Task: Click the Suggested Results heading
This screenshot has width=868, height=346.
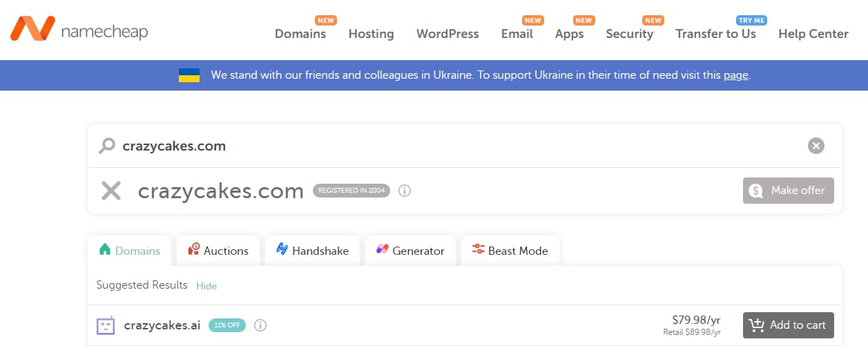Action: coord(142,285)
